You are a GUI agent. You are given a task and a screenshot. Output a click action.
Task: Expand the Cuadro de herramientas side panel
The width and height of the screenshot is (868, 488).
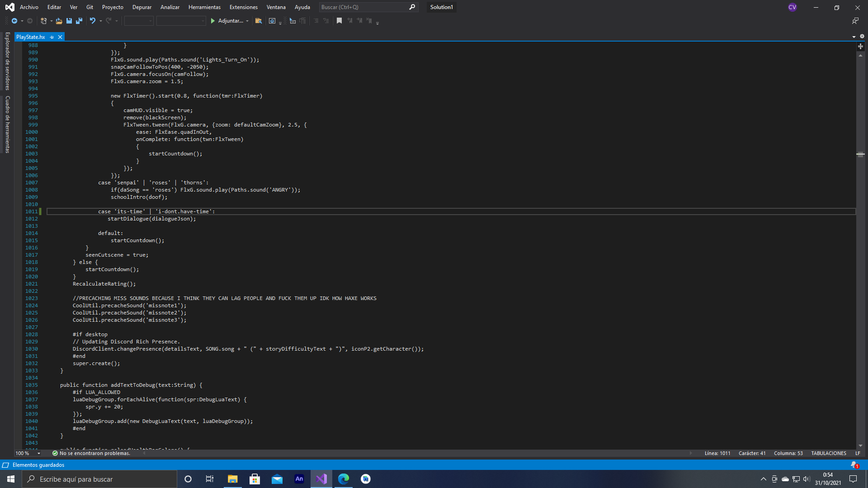[7, 124]
